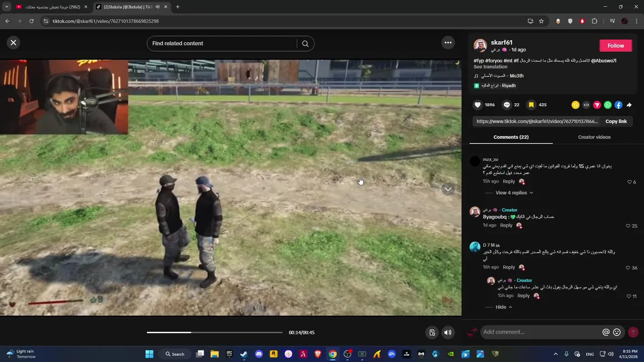Open a new browser tab

coord(178,7)
